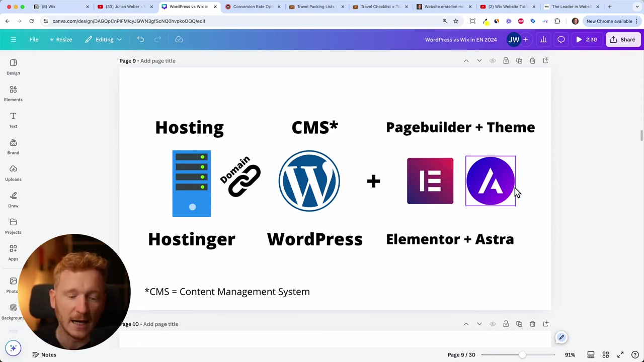The height and width of the screenshot is (362, 644).
Task: Open the comments speech bubble
Action: coord(561,40)
